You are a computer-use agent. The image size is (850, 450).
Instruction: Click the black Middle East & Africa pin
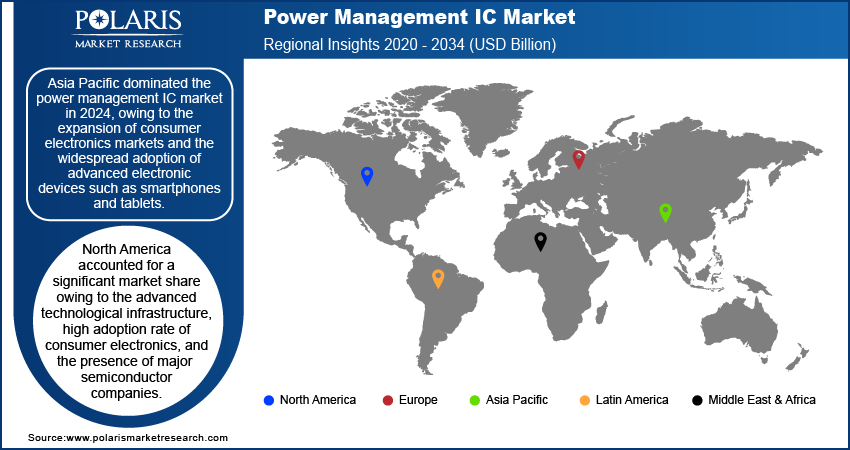point(540,241)
